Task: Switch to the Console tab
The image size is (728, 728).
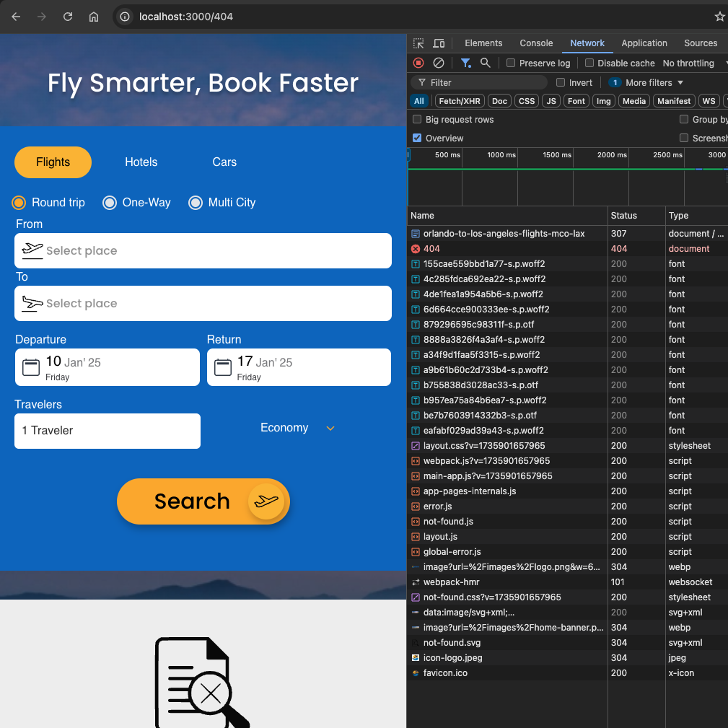Action: [536, 43]
